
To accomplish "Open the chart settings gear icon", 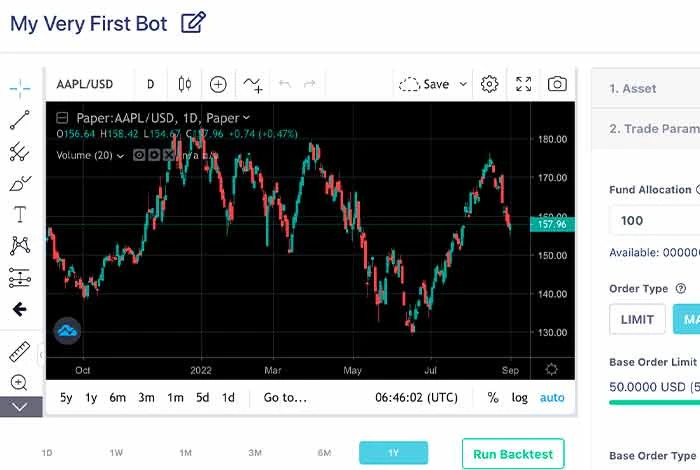I will click(x=489, y=84).
